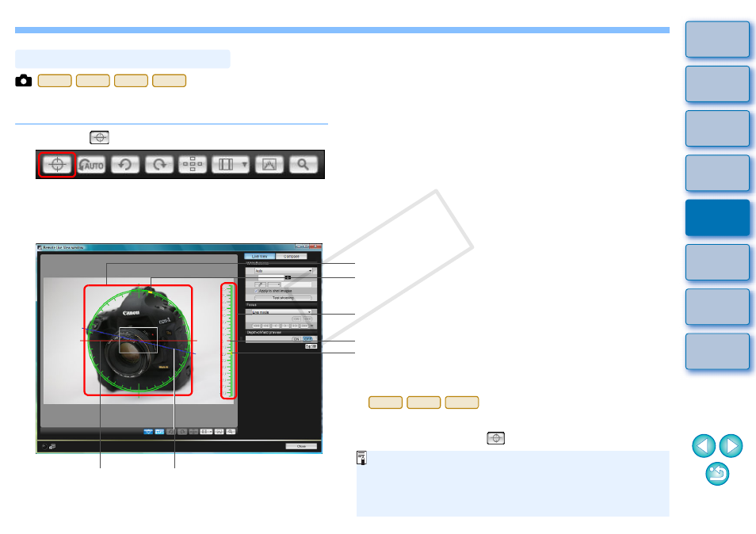The image size is (756, 534).
Task: Toggle the Apply to shot images checkbox
Action: pos(256,291)
